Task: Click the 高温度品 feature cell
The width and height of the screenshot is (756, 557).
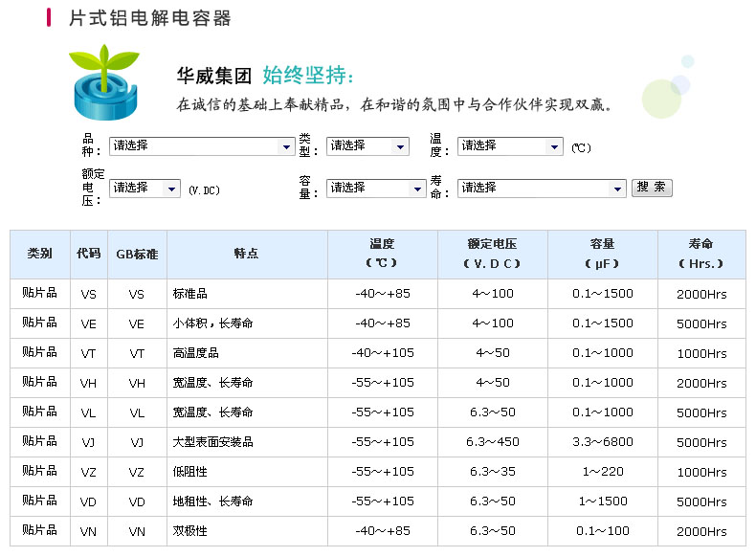Action: pos(247,353)
